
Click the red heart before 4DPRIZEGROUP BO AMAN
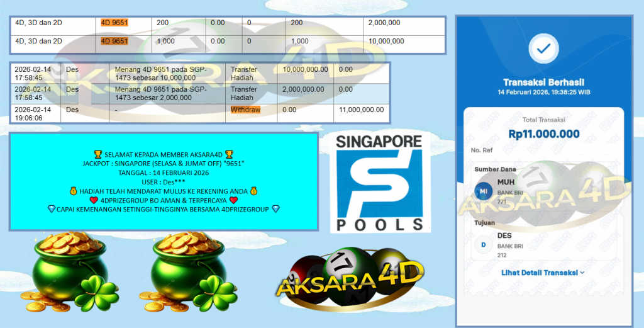tap(94, 201)
